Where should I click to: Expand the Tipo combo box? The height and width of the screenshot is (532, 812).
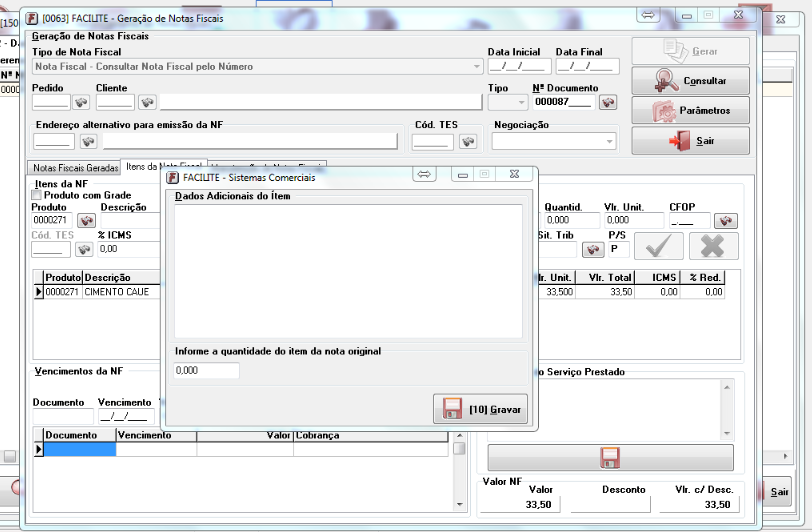pos(521,102)
